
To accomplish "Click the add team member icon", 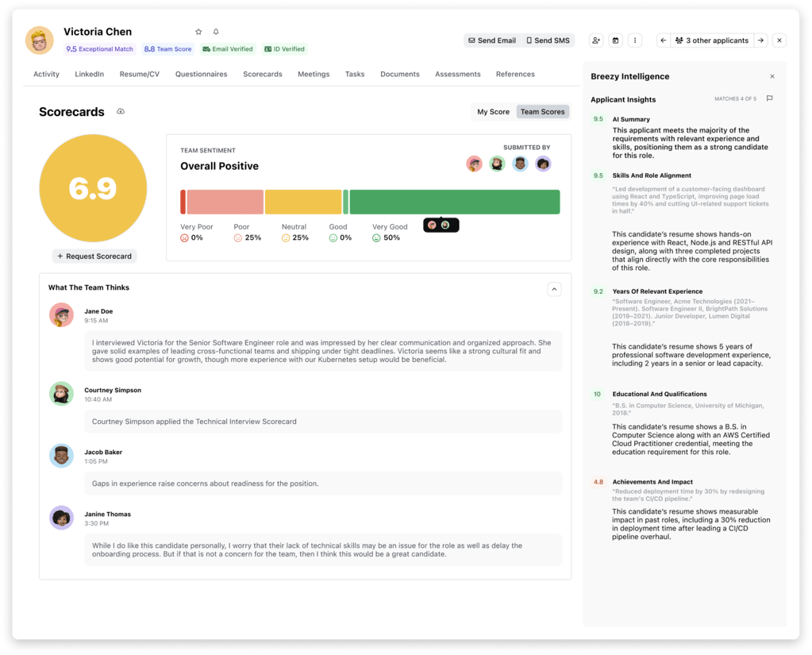I will click(596, 40).
